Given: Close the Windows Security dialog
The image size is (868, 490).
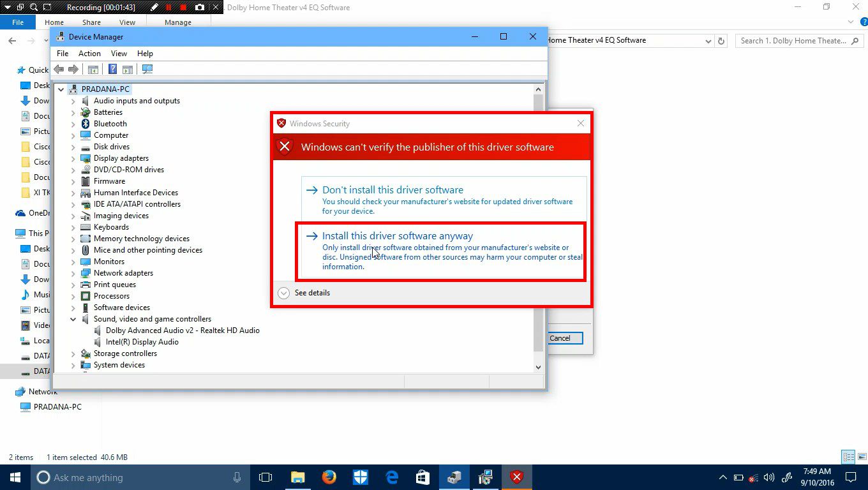Looking at the screenshot, I should 580,123.
